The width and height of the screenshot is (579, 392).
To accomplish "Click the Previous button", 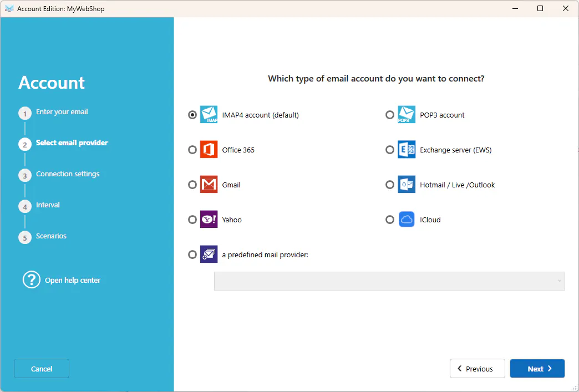I will [477, 368].
